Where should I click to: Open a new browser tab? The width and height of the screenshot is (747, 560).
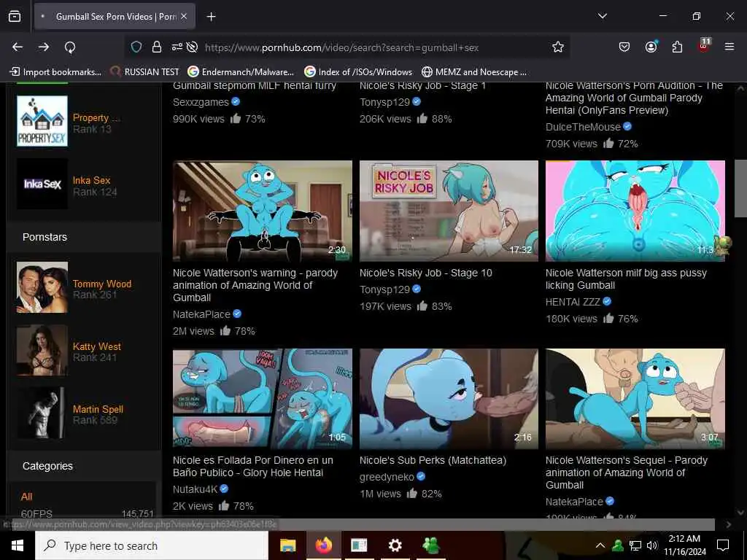tap(211, 17)
